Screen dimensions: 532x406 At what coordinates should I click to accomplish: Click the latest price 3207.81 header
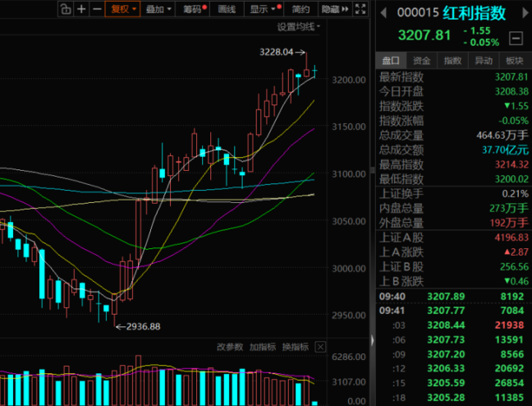tap(424, 35)
